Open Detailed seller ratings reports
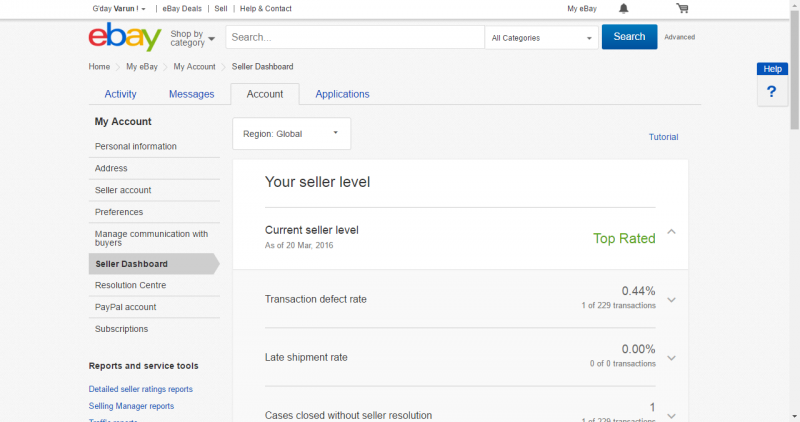Screen dimensions: 800x422 pos(141,389)
